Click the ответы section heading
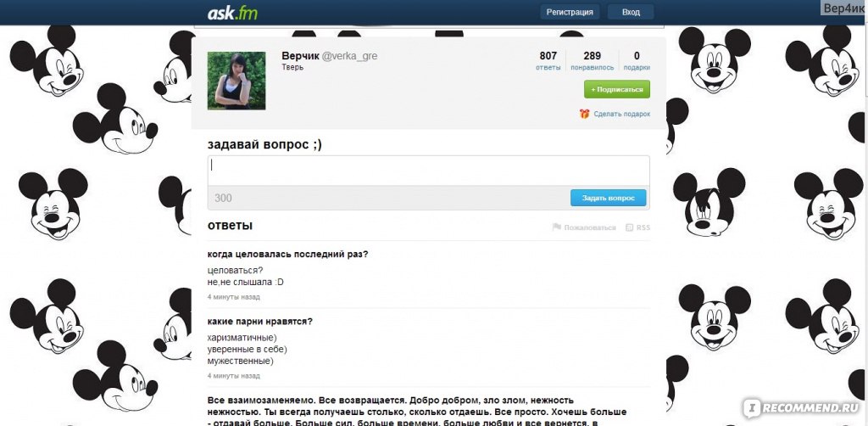Viewport: 868px width, 426px height. [x=230, y=226]
